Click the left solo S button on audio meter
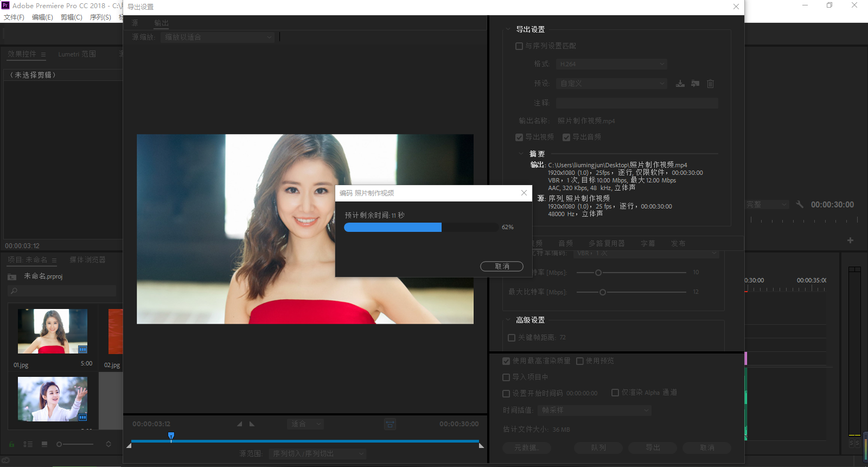The image size is (868, 467). tap(851, 444)
